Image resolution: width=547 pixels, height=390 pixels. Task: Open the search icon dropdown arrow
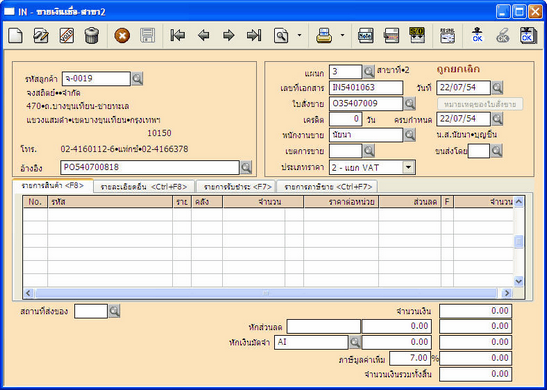coord(299,35)
